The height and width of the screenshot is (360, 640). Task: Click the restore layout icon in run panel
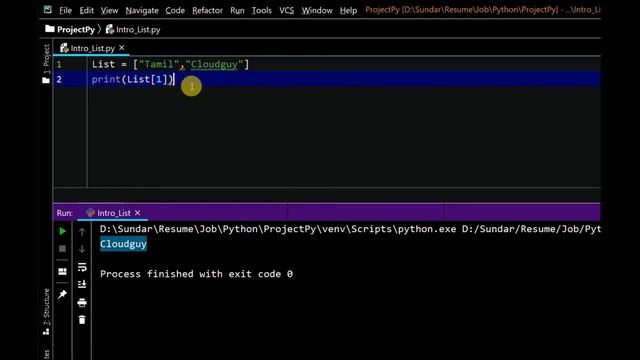[x=62, y=271]
